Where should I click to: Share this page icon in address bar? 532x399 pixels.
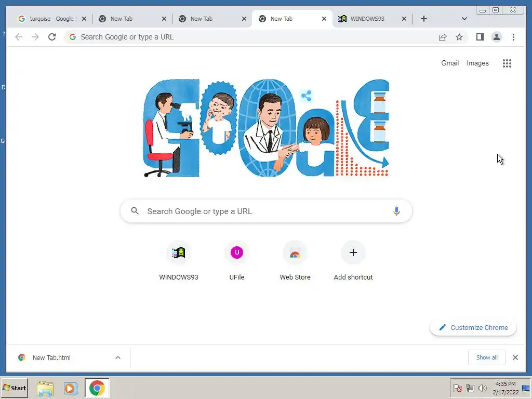[443, 37]
